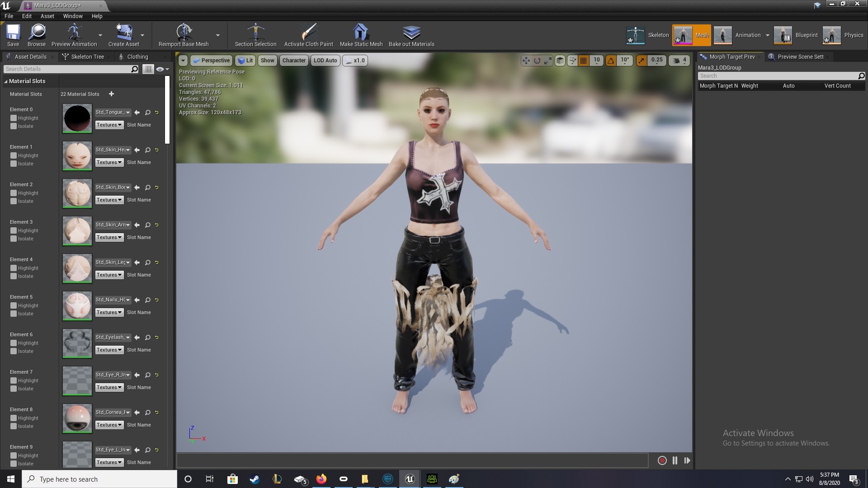Screen dimensions: 868x488
Task: Launch Firefox from the taskbar
Action: tap(321, 479)
